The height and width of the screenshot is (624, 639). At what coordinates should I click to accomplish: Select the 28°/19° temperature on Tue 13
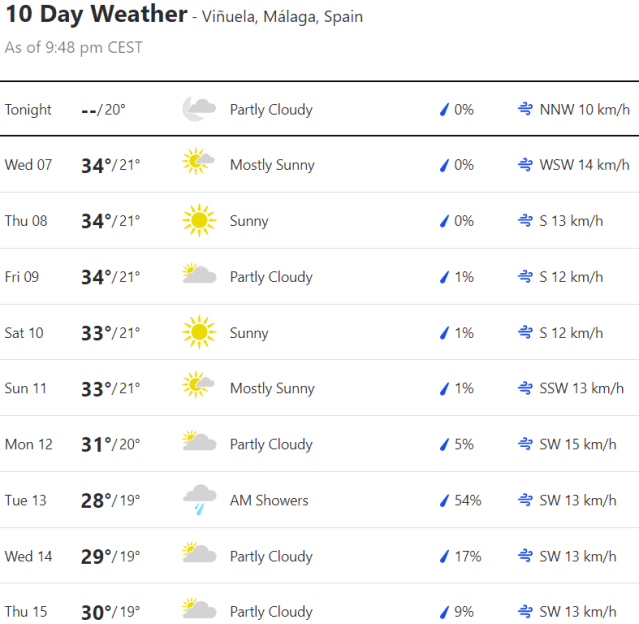(x=110, y=500)
